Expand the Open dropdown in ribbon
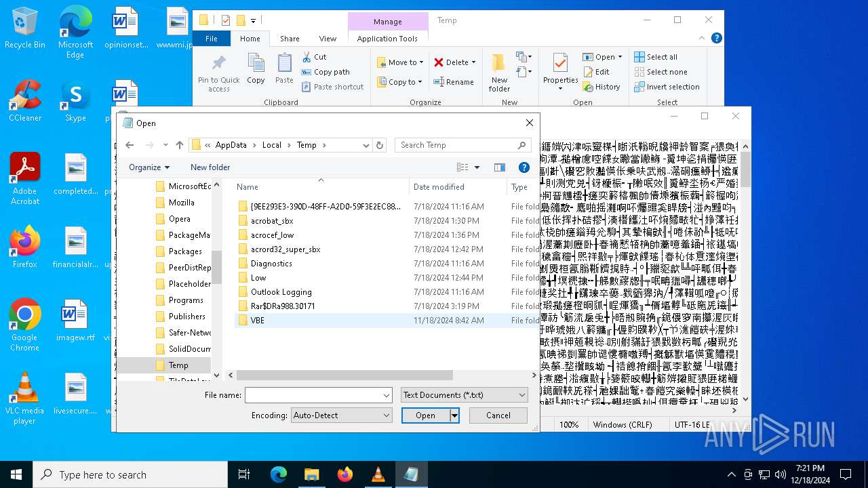This screenshot has height=488, width=868. pyautogui.click(x=620, y=57)
